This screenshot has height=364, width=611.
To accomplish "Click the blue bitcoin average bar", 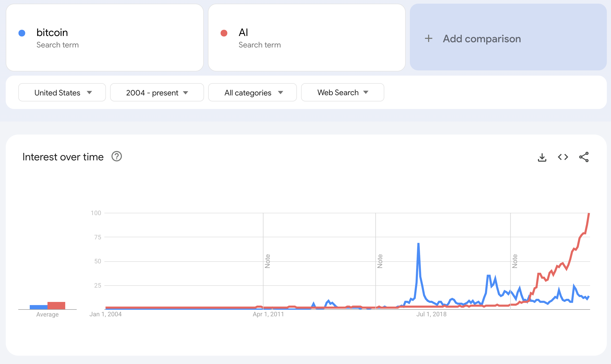I will 38,307.
